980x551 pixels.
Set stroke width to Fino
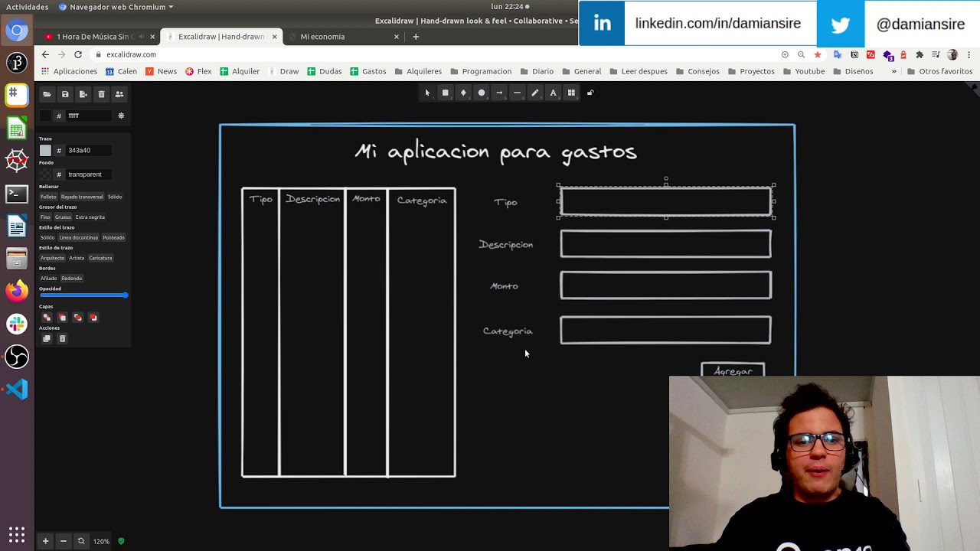tap(45, 217)
